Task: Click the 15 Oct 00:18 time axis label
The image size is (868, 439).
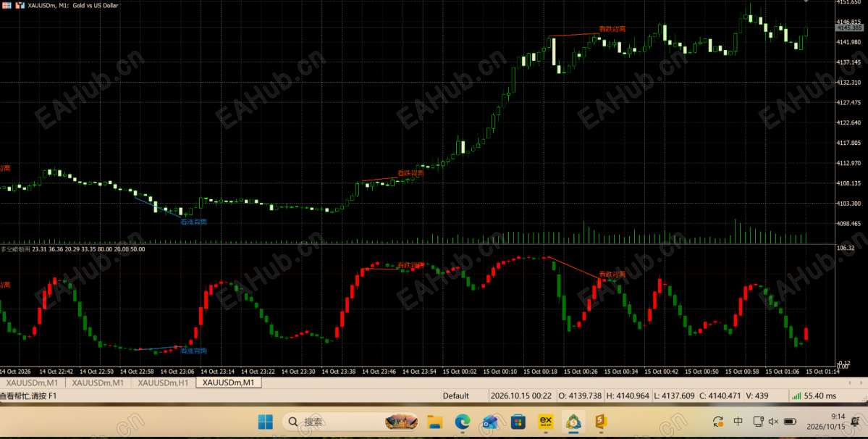Action: click(x=540, y=372)
